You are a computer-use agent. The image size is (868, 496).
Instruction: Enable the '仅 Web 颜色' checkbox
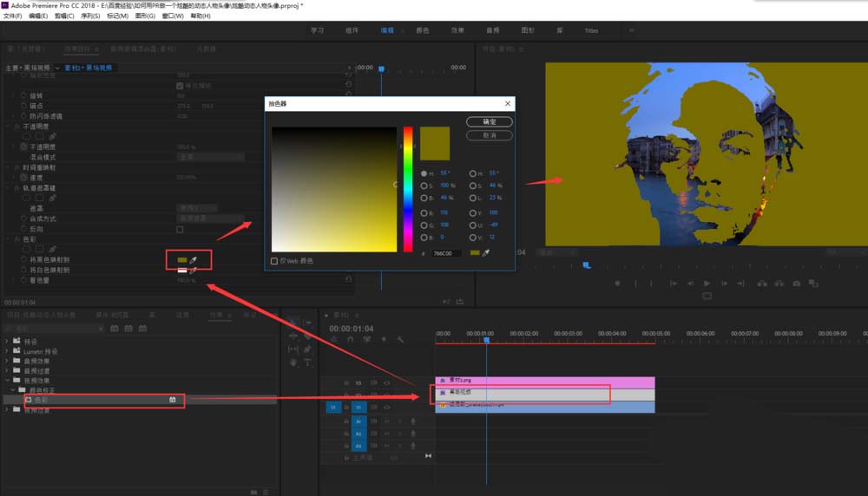[x=275, y=260]
